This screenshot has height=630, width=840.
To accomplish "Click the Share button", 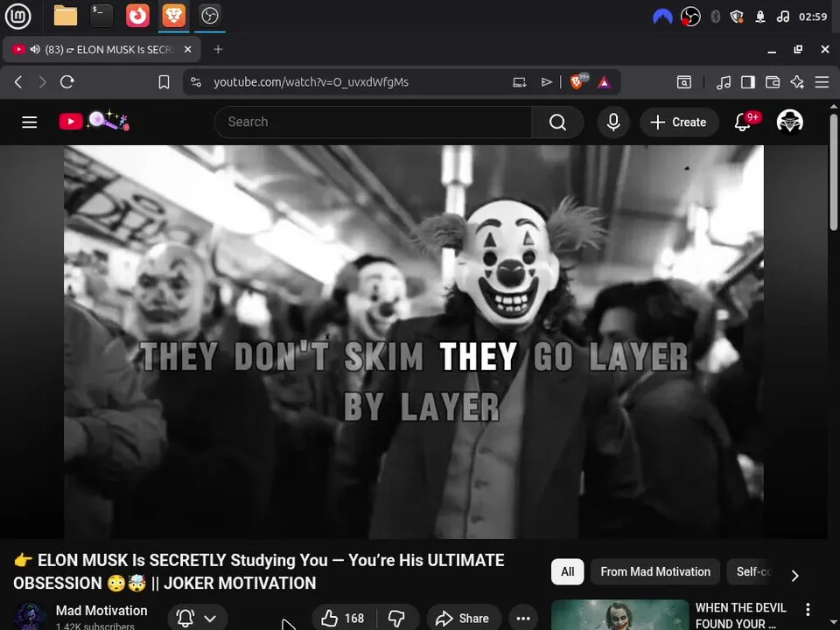I will [464, 619].
